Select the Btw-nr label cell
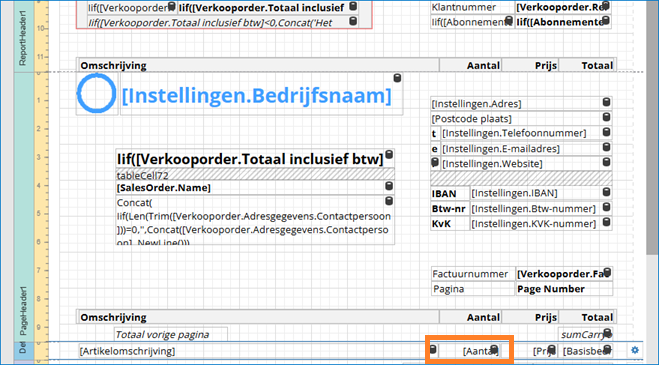This screenshot has height=365, width=659. pyautogui.click(x=450, y=209)
